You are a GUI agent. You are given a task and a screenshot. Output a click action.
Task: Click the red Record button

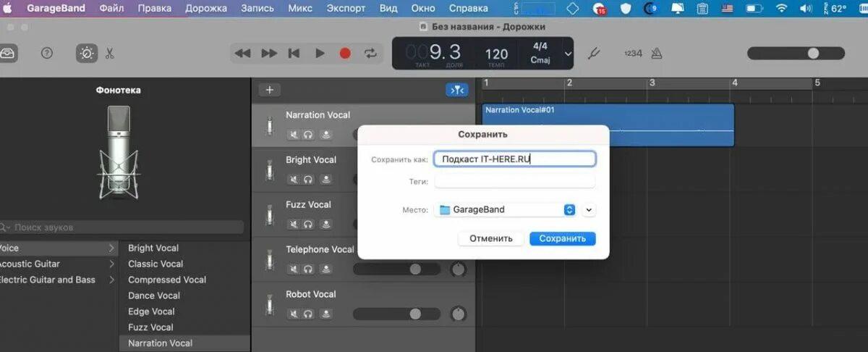(345, 54)
